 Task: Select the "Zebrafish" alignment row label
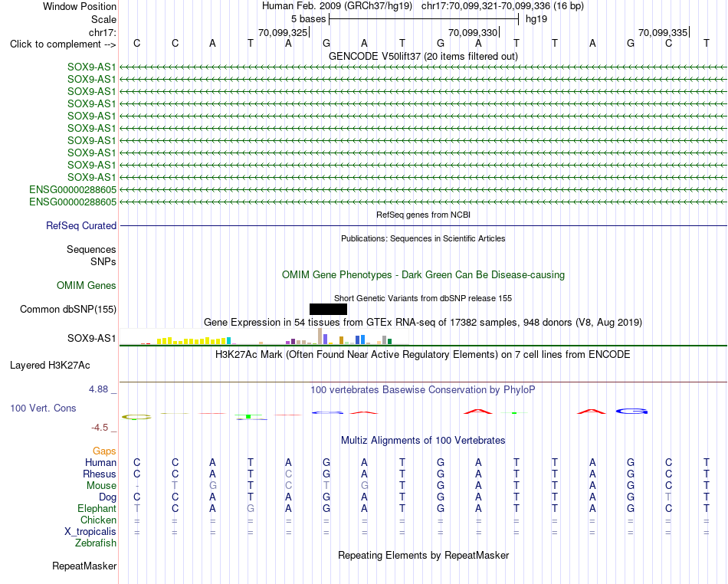coord(96,543)
